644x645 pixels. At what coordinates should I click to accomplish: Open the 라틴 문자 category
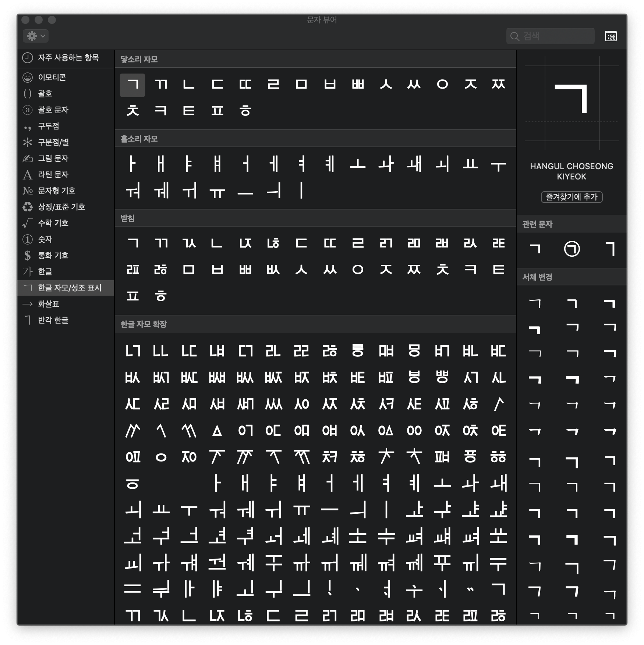point(66,174)
